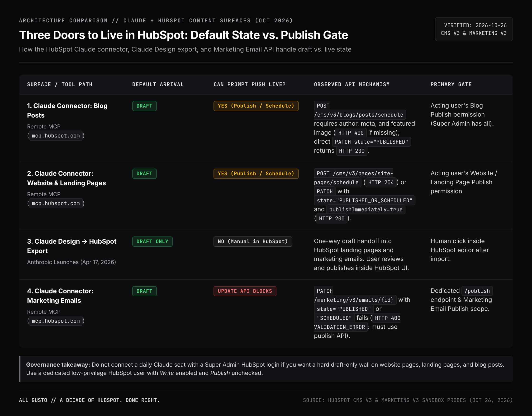
Task: Click 'ARCHITECTURE COMPARISON' eyebrow heading
Action: (x=156, y=20)
